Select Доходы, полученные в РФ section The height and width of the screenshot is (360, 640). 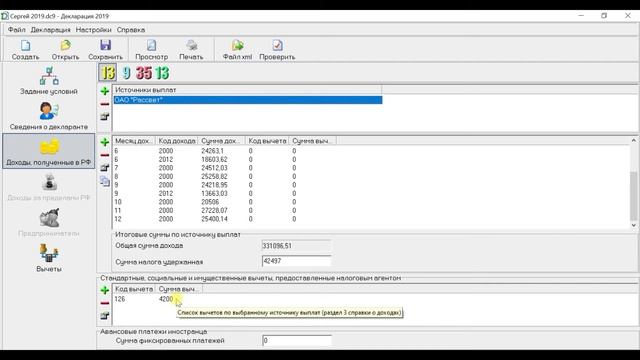[49, 151]
